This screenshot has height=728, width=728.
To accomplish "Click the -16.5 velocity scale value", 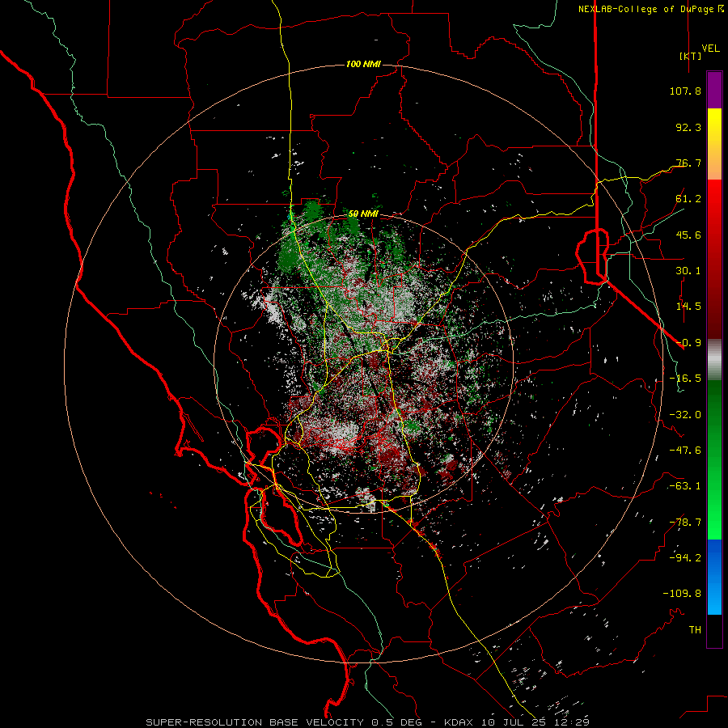I will coord(685,379).
